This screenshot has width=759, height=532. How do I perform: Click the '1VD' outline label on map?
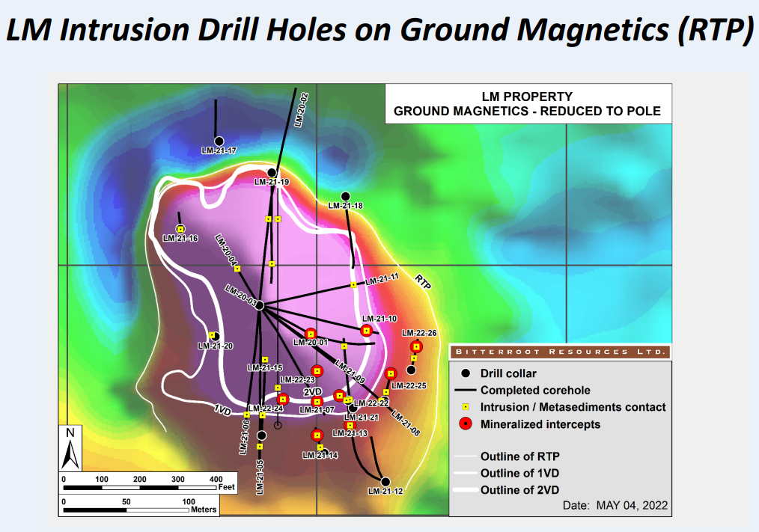pos(222,411)
